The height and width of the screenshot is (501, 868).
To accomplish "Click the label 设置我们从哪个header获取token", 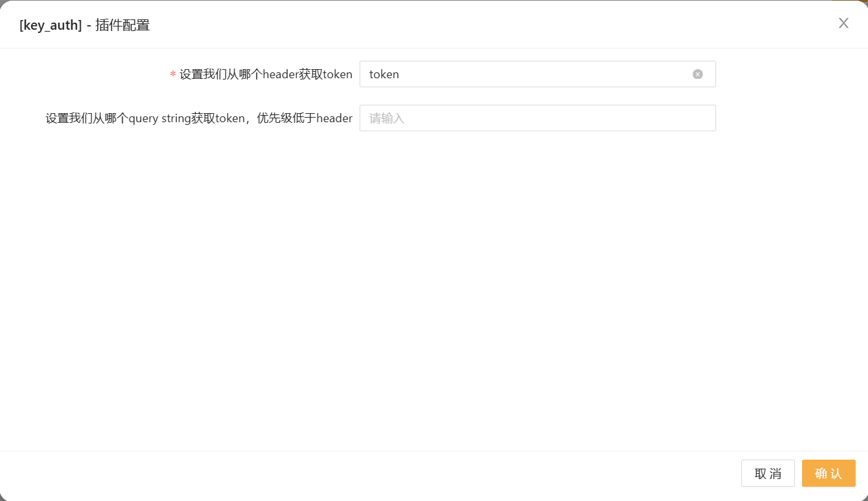I will 266,74.
